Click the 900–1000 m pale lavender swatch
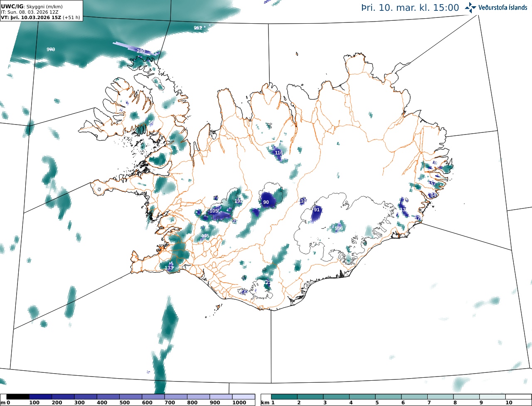Image resolution: width=532 pixels, height=406 pixels. tap(221, 397)
